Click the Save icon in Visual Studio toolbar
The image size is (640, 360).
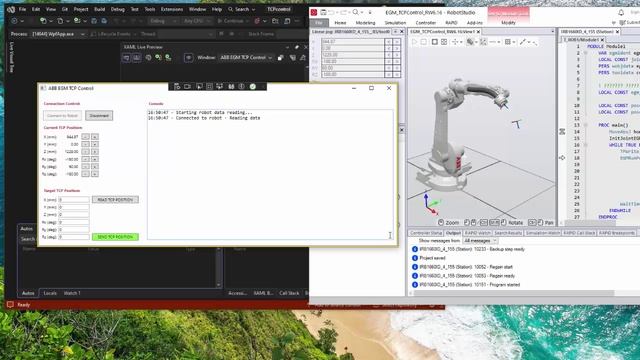(x=94, y=21)
